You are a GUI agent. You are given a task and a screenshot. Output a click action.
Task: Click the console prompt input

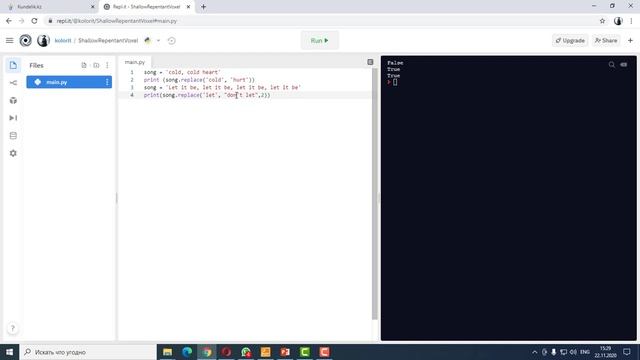click(x=395, y=82)
